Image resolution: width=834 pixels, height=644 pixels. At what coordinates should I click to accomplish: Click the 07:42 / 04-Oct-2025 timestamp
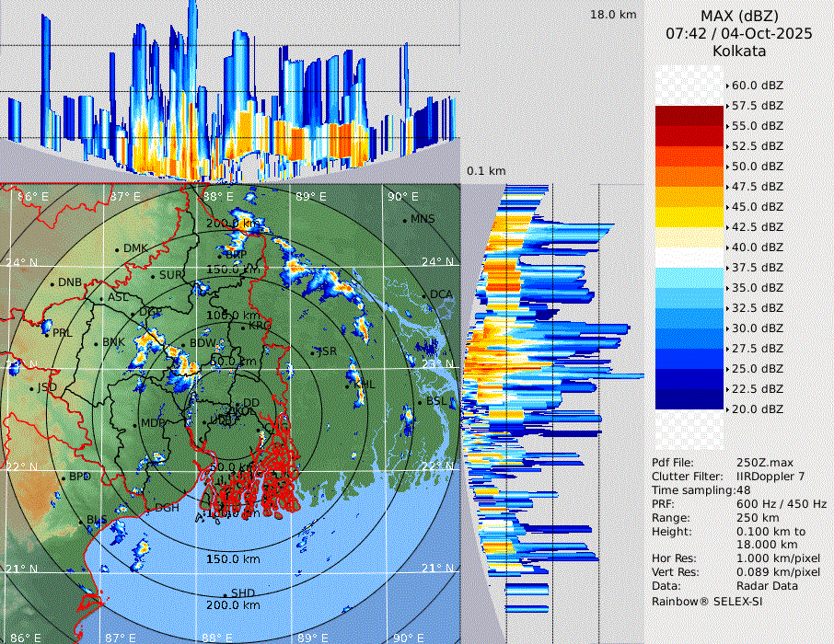click(x=738, y=33)
